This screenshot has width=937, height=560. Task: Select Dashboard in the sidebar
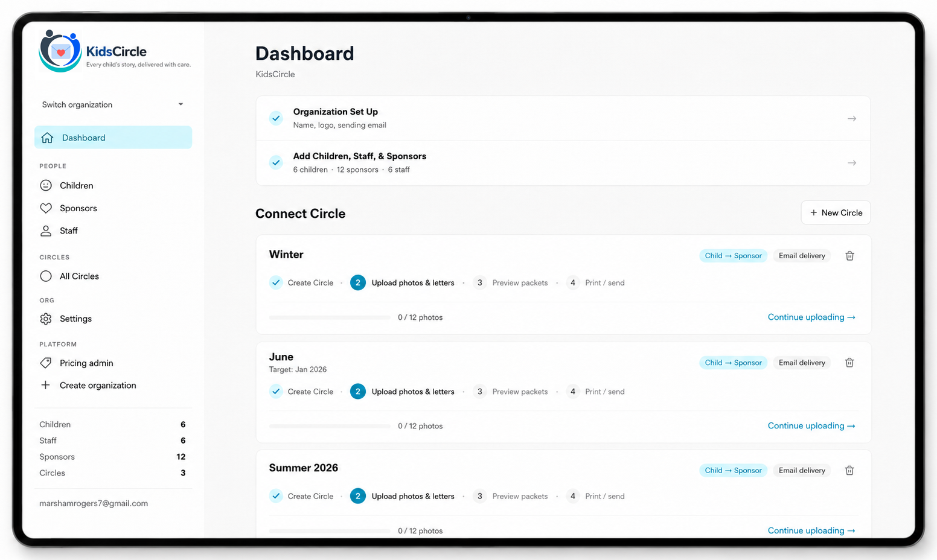pos(113,138)
